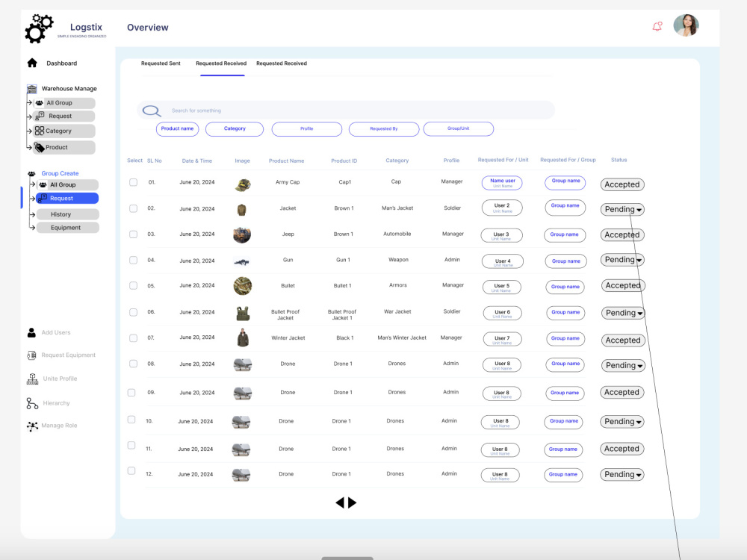Click the Search for something field
Screen dimensions: 747x560
[x=346, y=111]
